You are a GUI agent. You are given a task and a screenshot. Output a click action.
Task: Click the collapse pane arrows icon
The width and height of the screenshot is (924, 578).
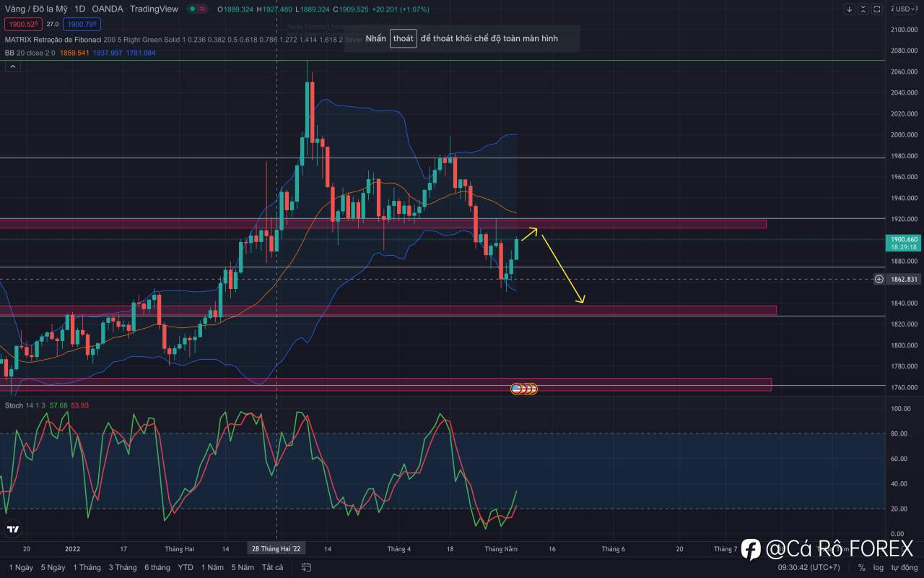coord(863,9)
